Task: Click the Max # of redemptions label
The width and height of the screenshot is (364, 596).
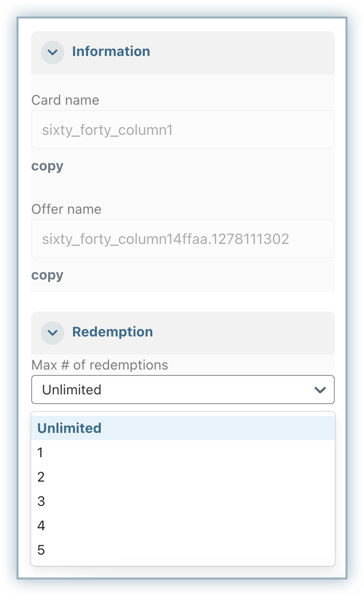Action: pos(100,365)
